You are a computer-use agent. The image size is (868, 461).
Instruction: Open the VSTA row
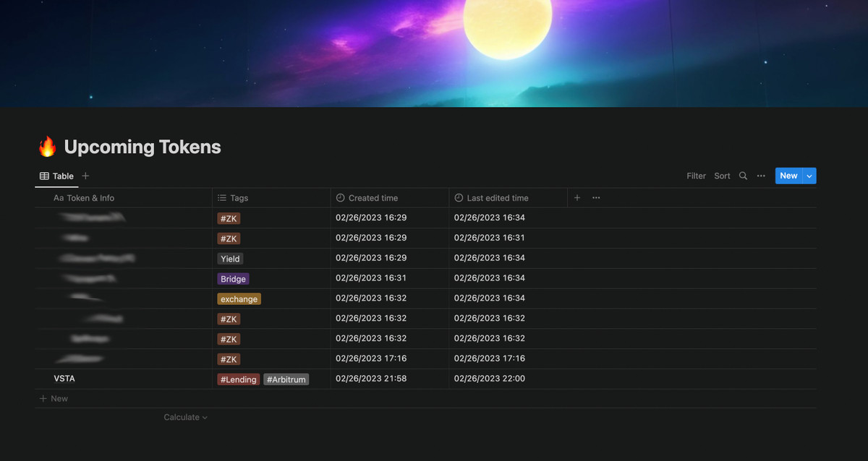click(x=64, y=379)
